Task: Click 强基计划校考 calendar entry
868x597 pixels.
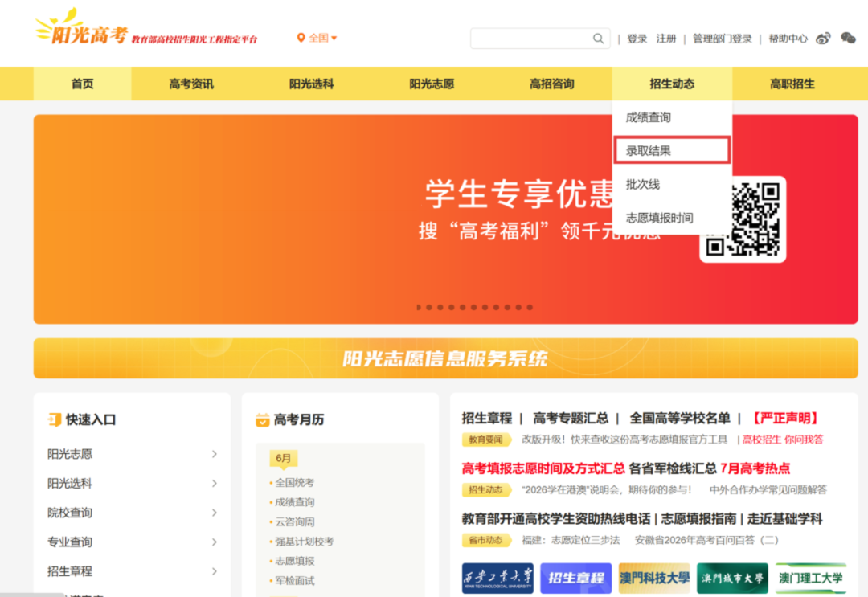Action: coord(305,541)
